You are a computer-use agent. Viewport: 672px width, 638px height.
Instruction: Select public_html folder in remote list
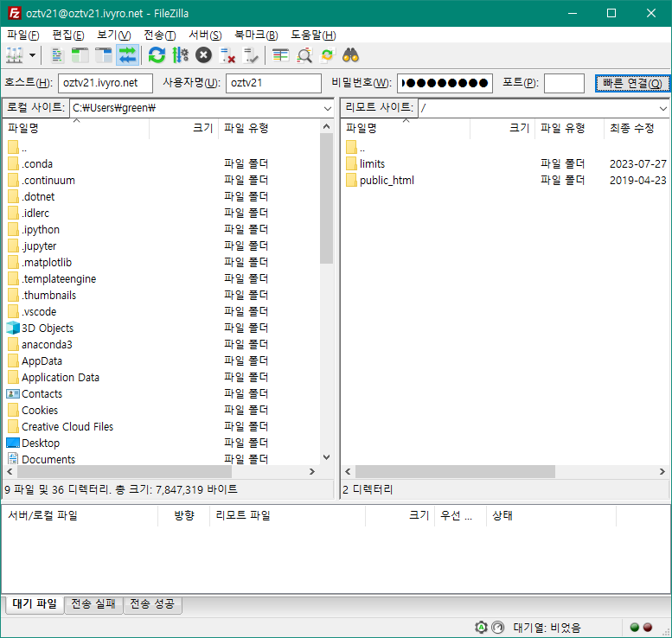387,181
